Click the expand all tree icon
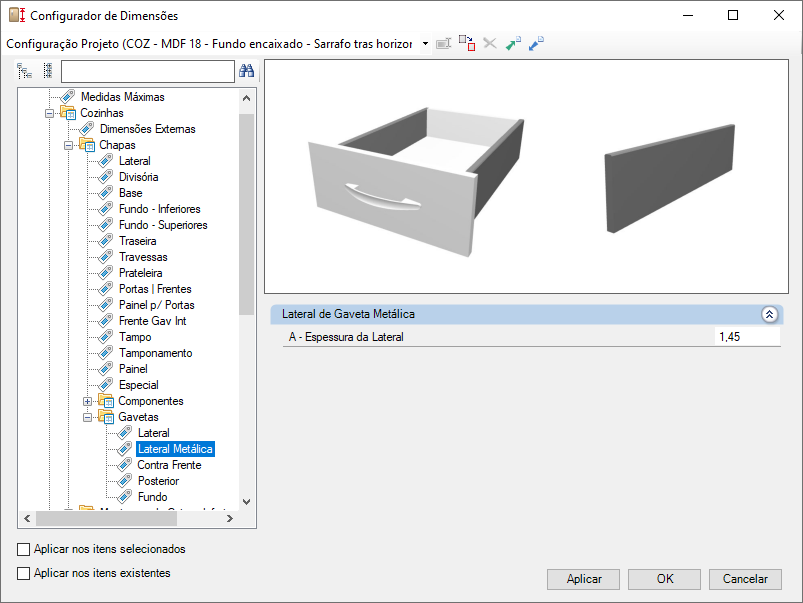803x603 pixels. 24,71
